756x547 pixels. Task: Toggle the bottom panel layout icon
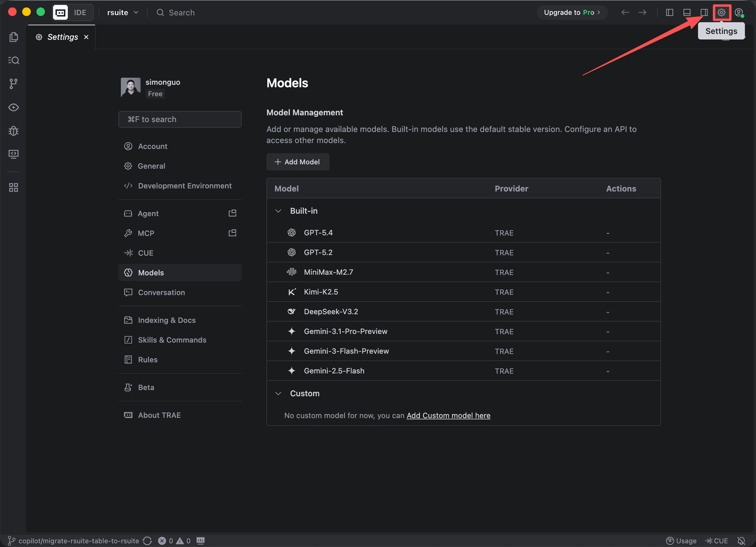coord(687,13)
